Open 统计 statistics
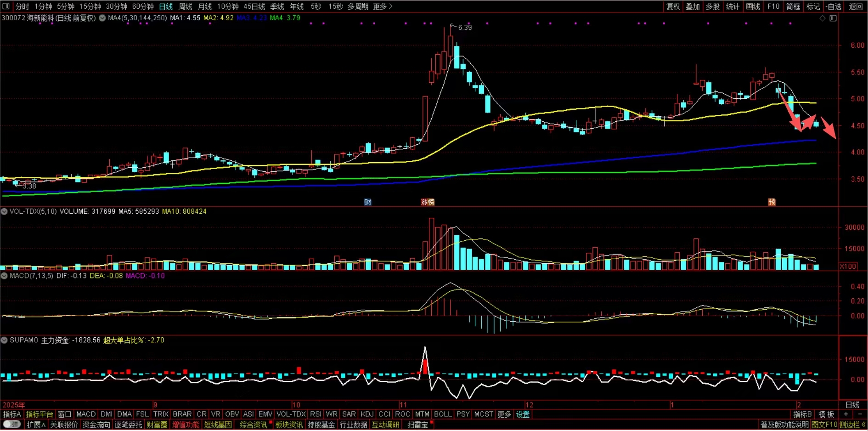Image resolution: width=868 pixels, height=431 pixels. pyautogui.click(x=733, y=6)
